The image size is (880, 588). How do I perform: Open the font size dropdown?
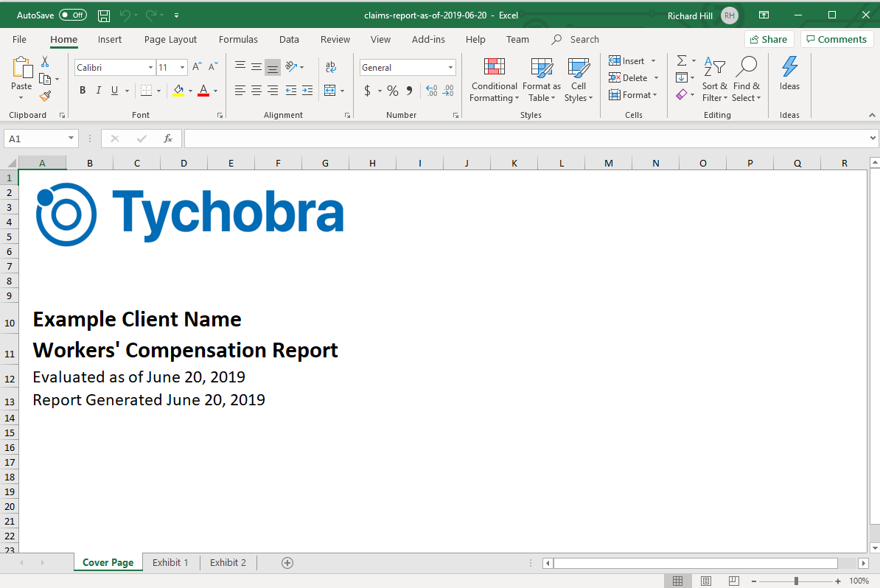182,67
